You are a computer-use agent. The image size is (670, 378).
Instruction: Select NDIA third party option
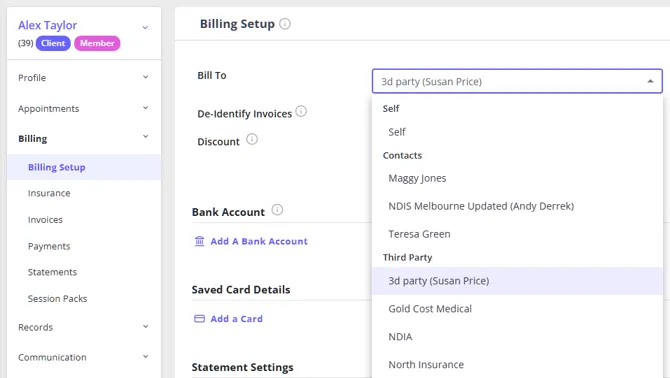coord(517,337)
